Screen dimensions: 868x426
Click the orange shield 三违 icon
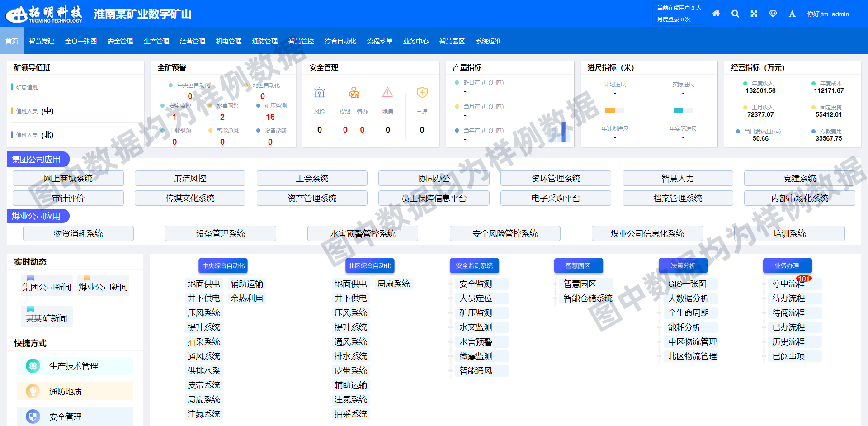pyautogui.click(x=422, y=93)
